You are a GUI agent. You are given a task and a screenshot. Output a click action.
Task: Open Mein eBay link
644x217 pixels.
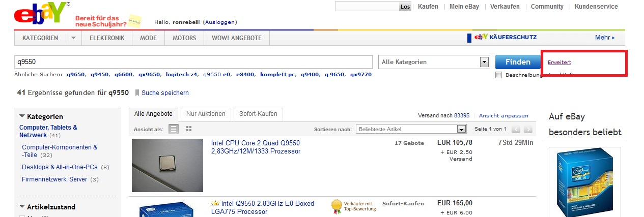[x=464, y=7]
